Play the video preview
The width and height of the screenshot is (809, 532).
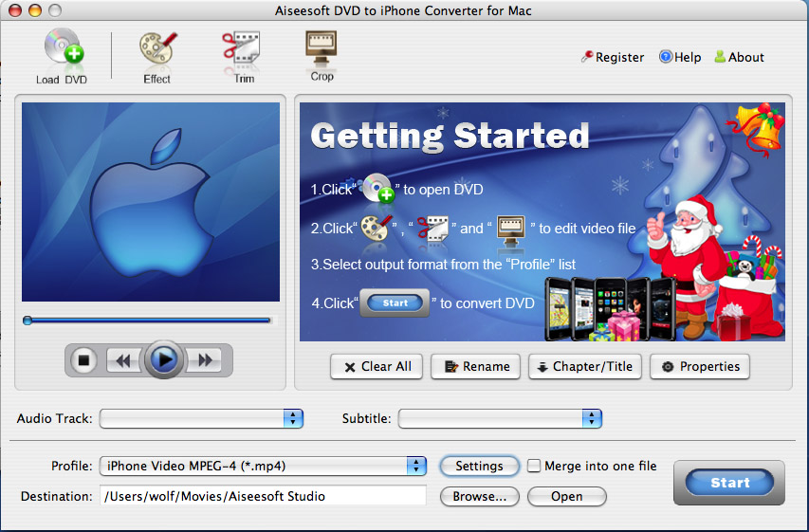click(x=164, y=359)
